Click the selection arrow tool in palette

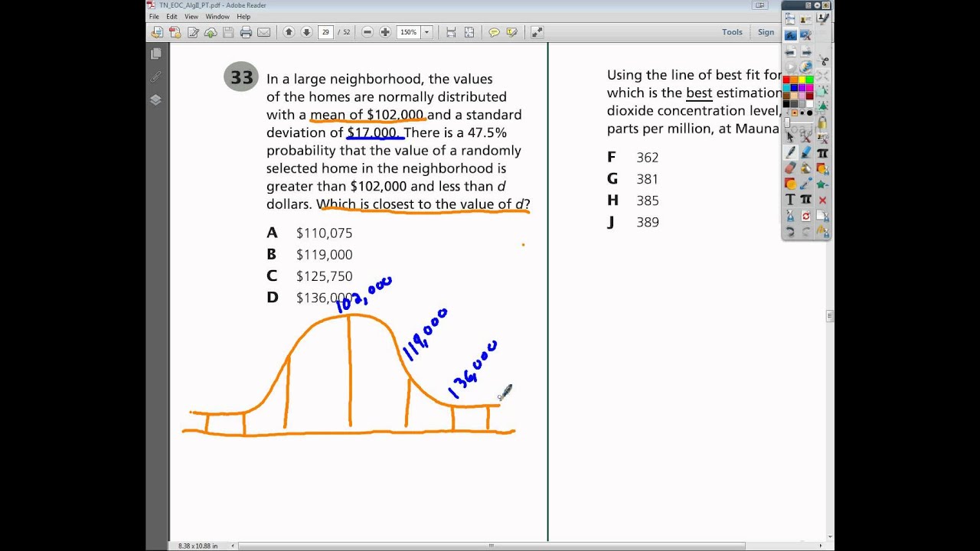click(x=790, y=136)
